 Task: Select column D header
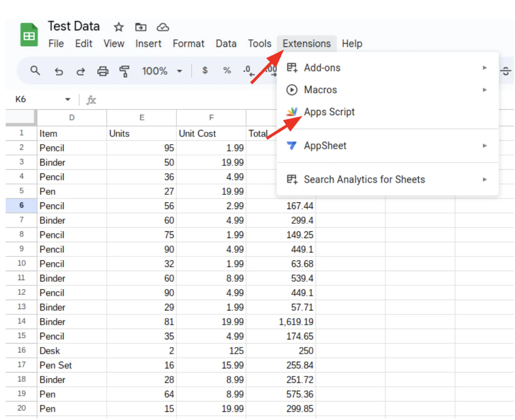(x=72, y=118)
